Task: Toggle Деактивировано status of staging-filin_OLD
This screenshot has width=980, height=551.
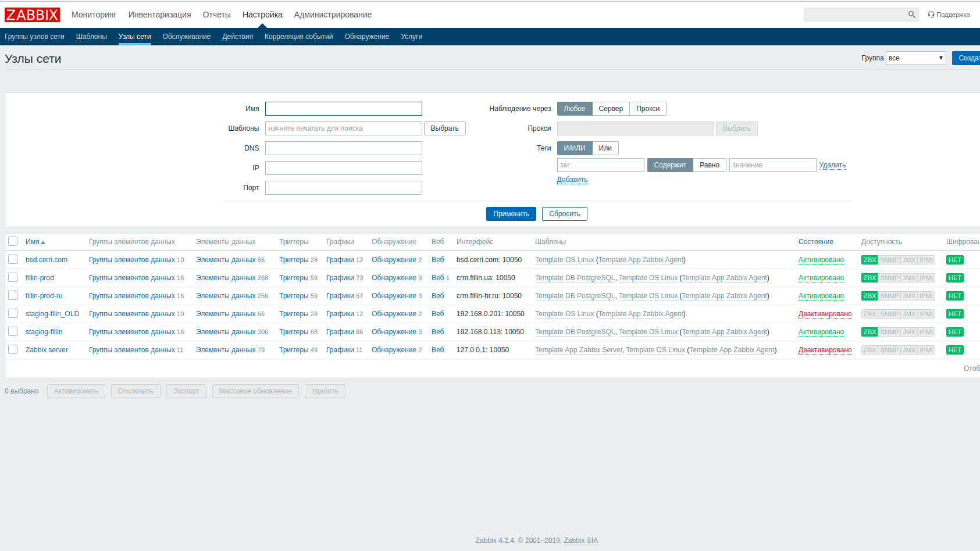Action: click(x=825, y=314)
